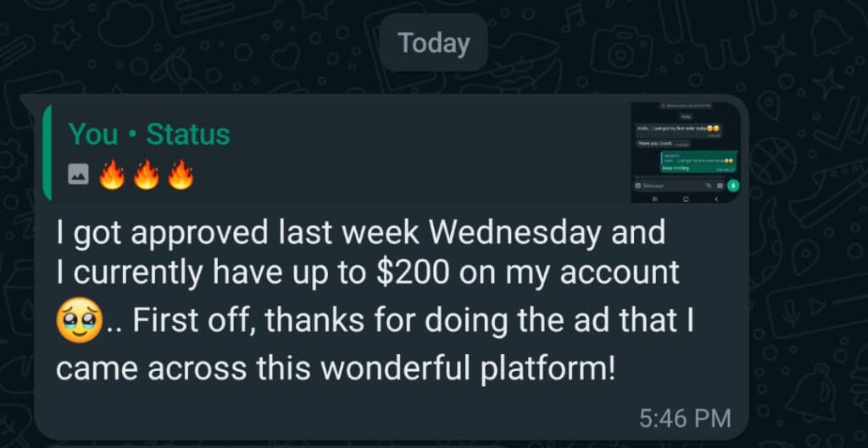Click "Status" in the quoted reply header

coord(188,135)
